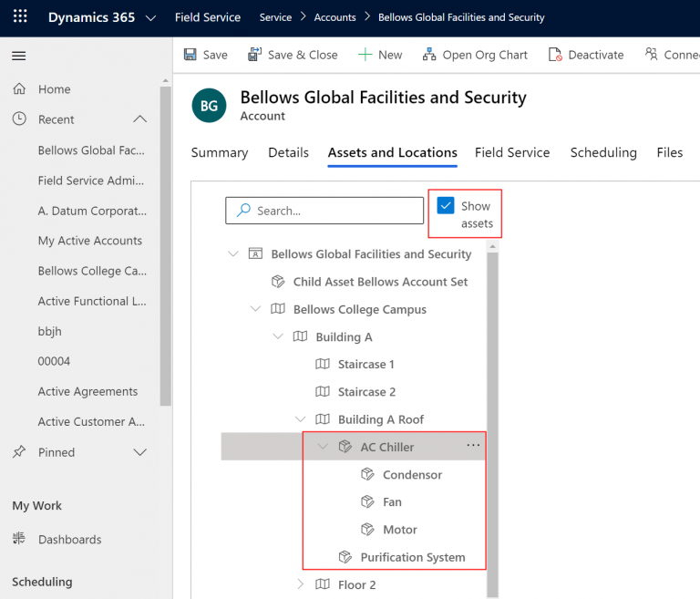Click the Save & Close icon

pos(254,55)
